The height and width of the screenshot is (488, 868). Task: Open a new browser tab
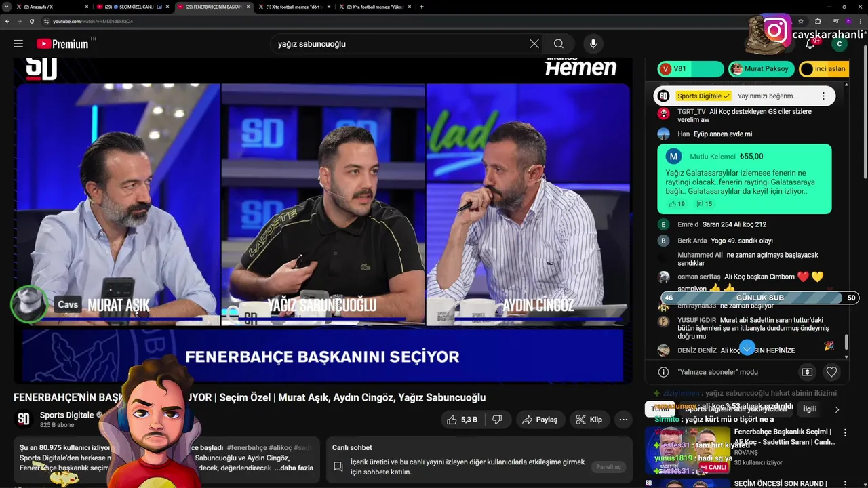[x=422, y=7]
